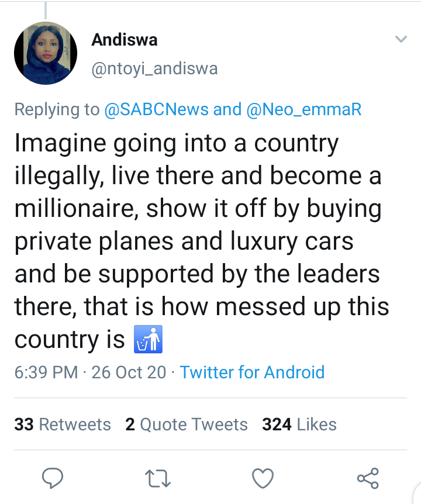
Task: Like the tweet with the heart icon
Action: point(263,479)
